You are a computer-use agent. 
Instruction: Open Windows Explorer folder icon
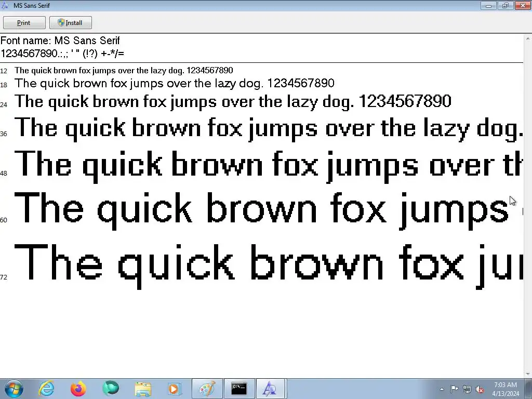coord(143,389)
